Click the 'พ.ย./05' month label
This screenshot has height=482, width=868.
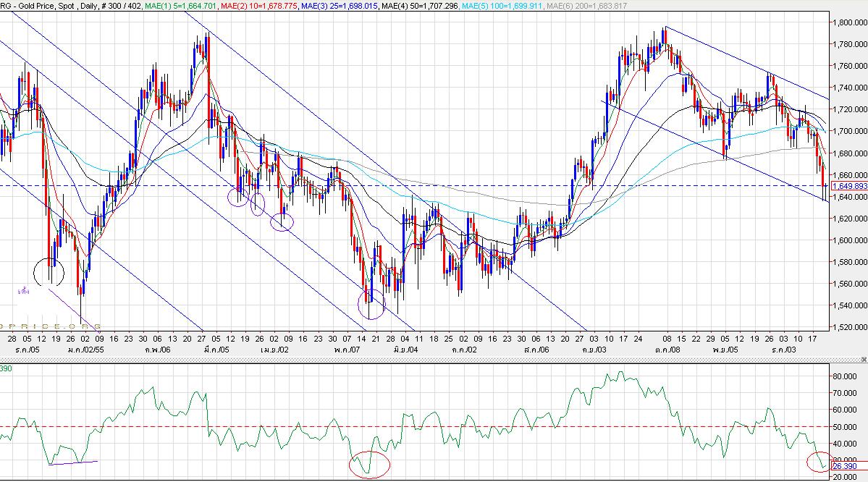(x=725, y=350)
